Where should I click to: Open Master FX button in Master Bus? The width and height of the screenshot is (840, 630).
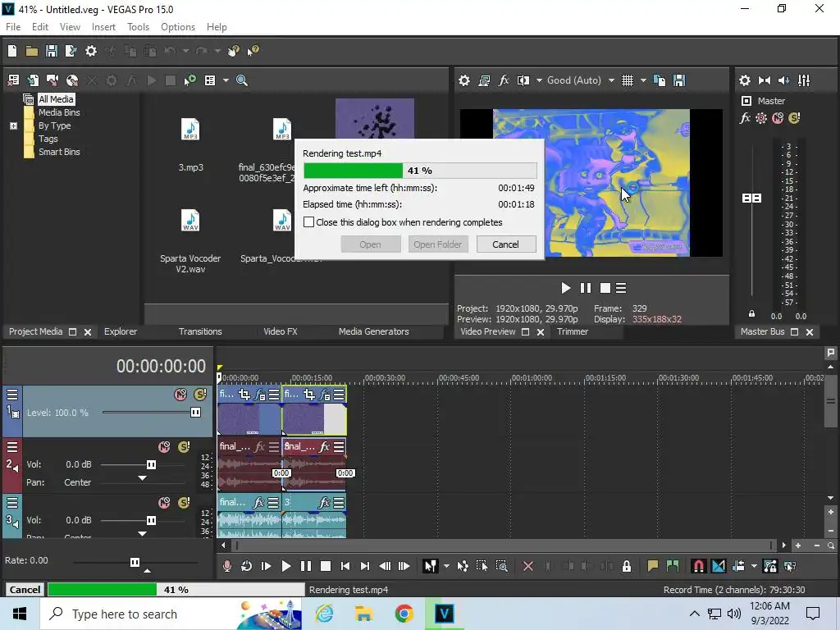tap(745, 118)
